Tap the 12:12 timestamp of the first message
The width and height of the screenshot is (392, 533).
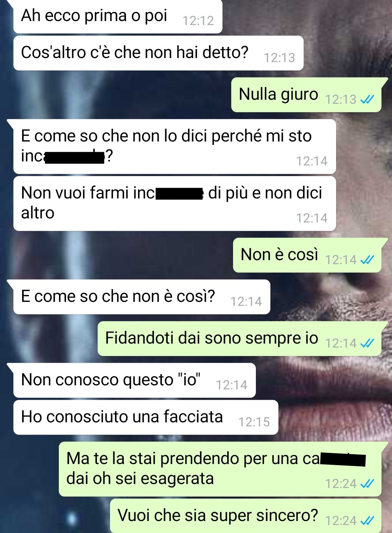[x=198, y=21]
